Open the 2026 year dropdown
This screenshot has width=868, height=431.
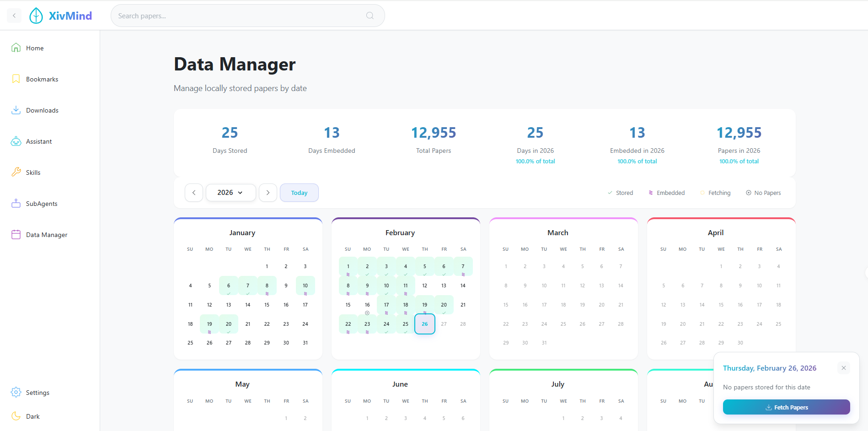pyautogui.click(x=230, y=193)
